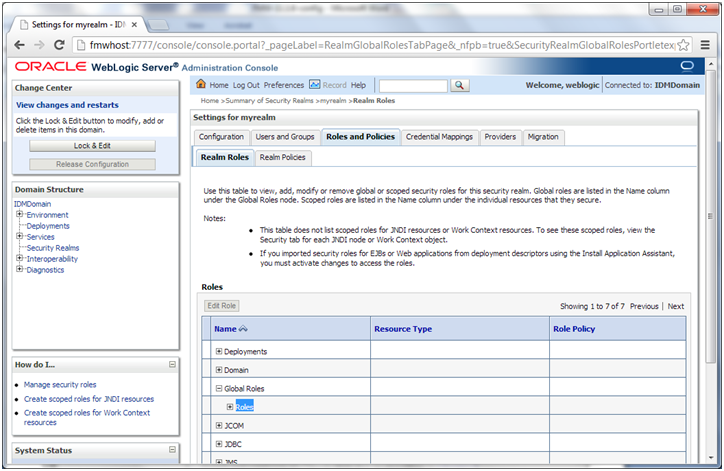Open Deployments in Domain Structure
This screenshot has height=471, width=724.
[48, 226]
